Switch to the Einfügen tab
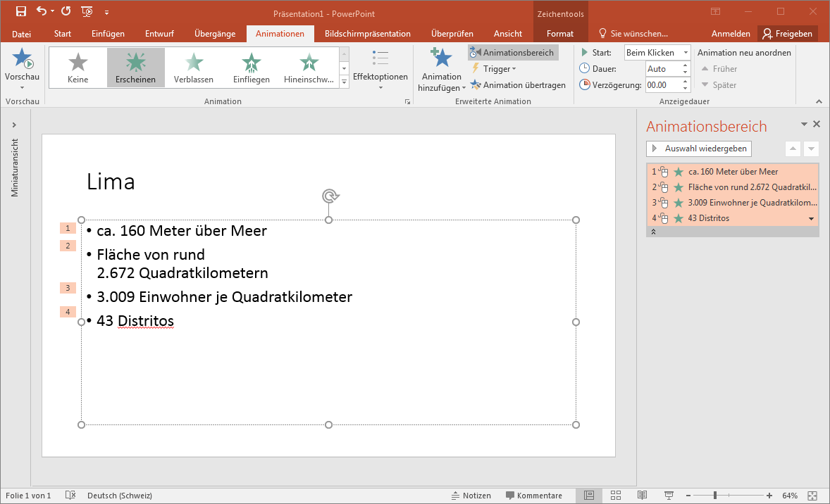Screen dimensions: 830x504 tap(108, 34)
